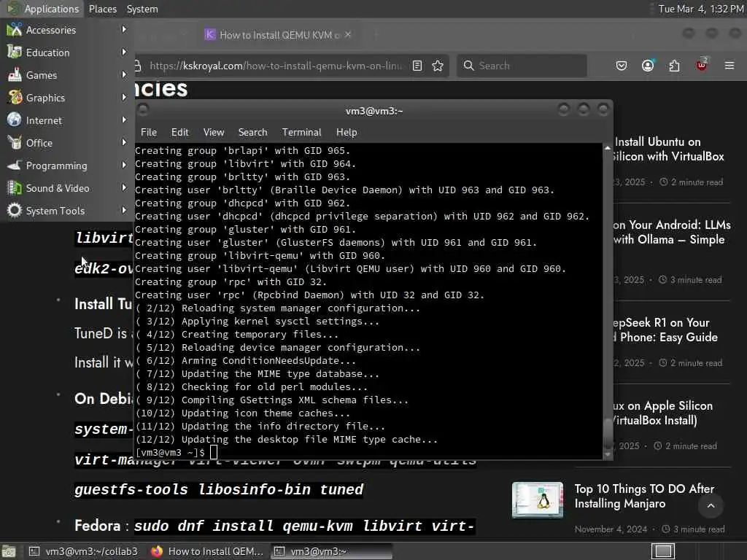Open the Extensions puzzle icon
The width and height of the screenshot is (747, 560).
point(674,66)
